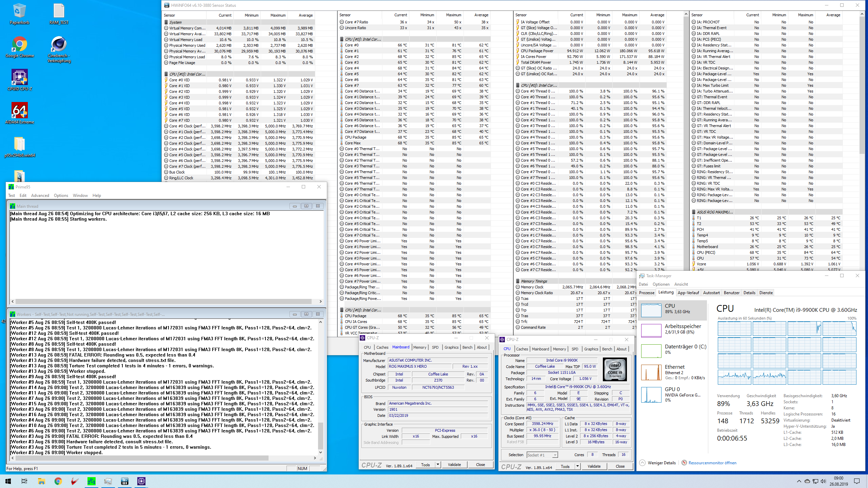Click the Workers window horizontal scrollbar
868x488 pixels.
(142, 458)
